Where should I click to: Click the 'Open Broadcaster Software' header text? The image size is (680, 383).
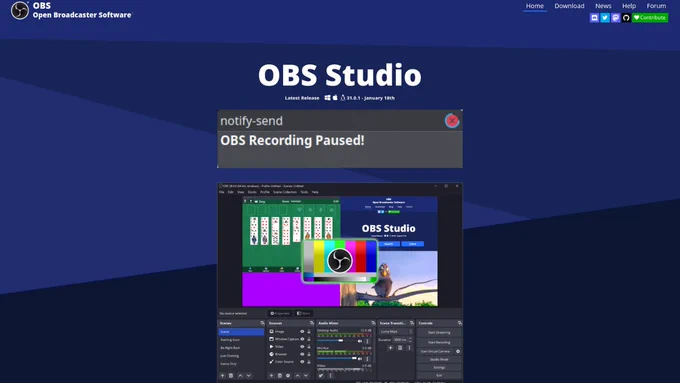[x=82, y=15]
